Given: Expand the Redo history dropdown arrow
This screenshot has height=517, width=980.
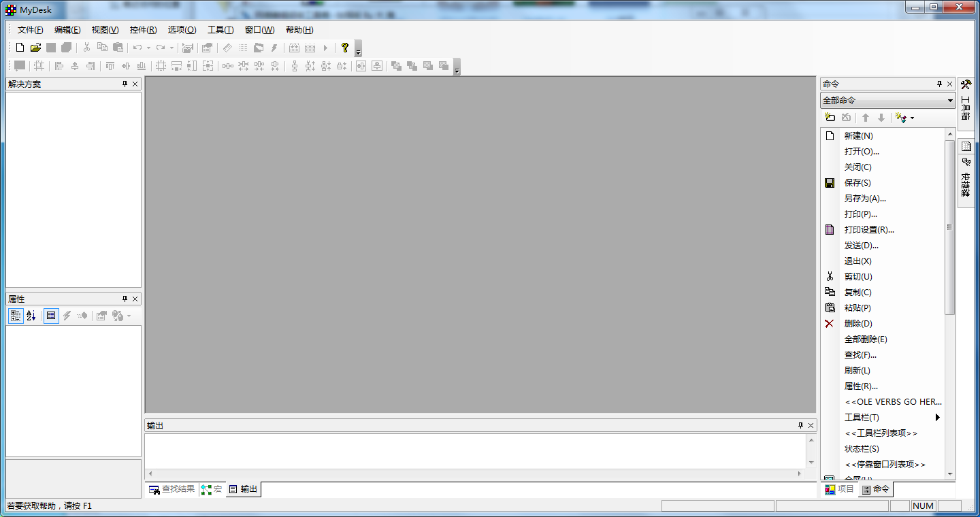Looking at the screenshot, I should click(x=171, y=48).
